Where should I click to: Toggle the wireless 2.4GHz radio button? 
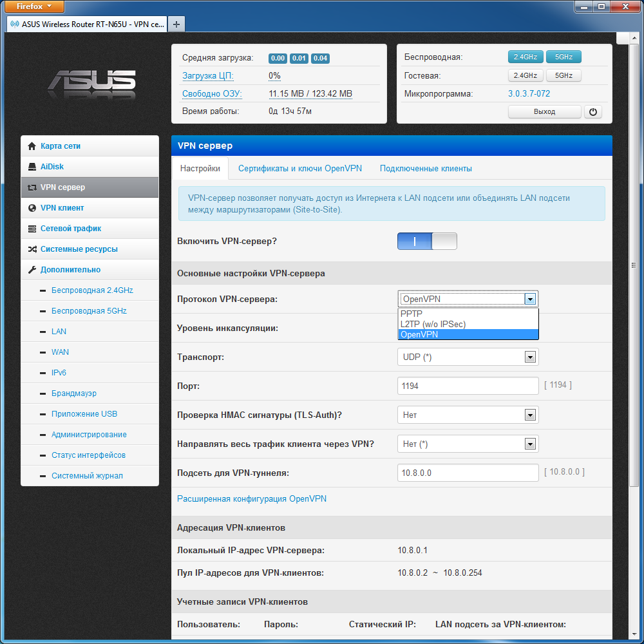coord(526,57)
